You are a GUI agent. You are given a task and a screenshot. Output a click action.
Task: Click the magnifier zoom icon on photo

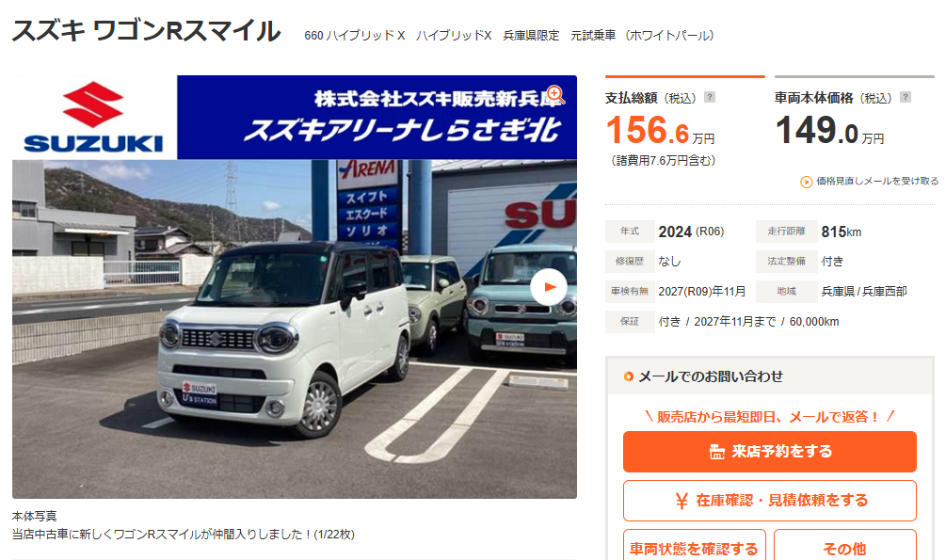point(555,94)
